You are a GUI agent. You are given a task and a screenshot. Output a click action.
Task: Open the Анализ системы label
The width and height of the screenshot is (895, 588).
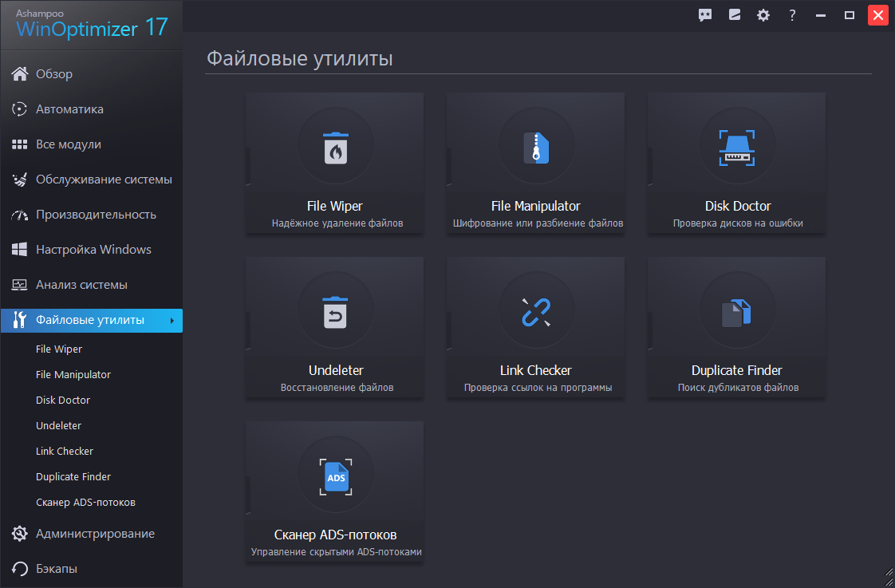pyautogui.click(x=81, y=285)
